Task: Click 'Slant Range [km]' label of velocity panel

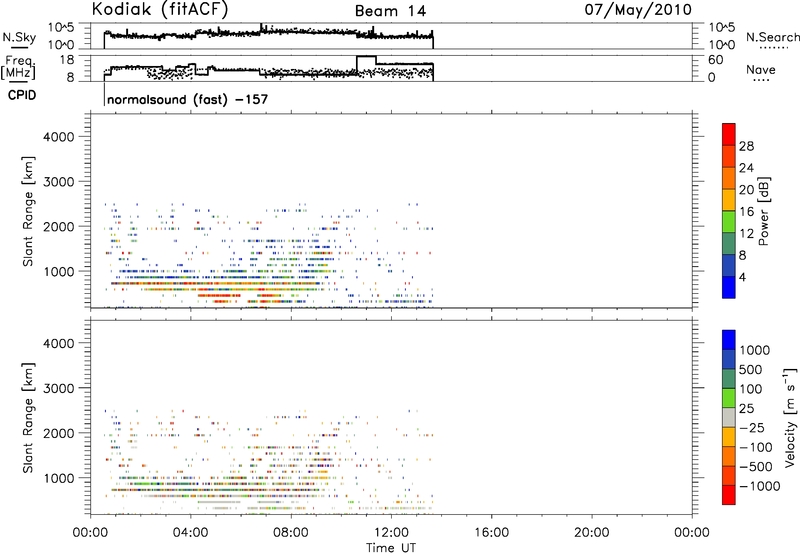Action: click(28, 417)
